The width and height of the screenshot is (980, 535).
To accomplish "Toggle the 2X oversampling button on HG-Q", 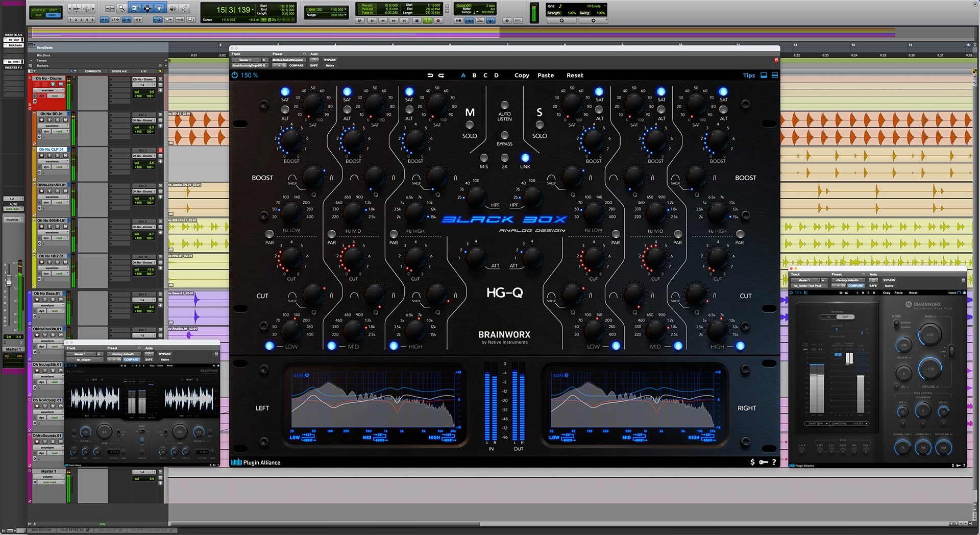I will 504,158.
